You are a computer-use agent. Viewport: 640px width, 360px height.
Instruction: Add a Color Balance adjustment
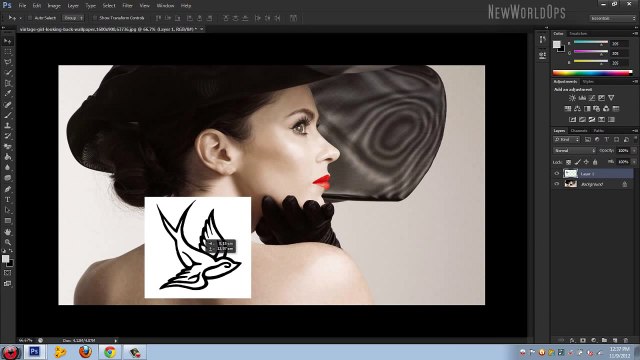pyautogui.click(x=577, y=109)
